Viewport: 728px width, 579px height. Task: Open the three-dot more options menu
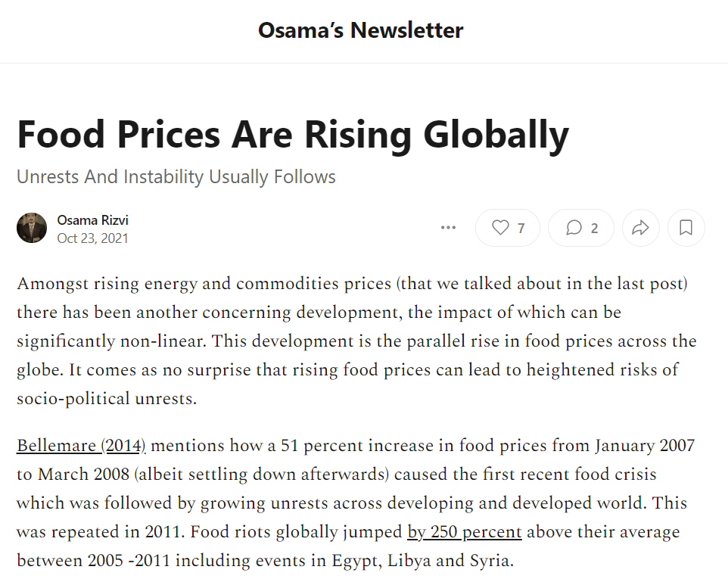pos(448,228)
